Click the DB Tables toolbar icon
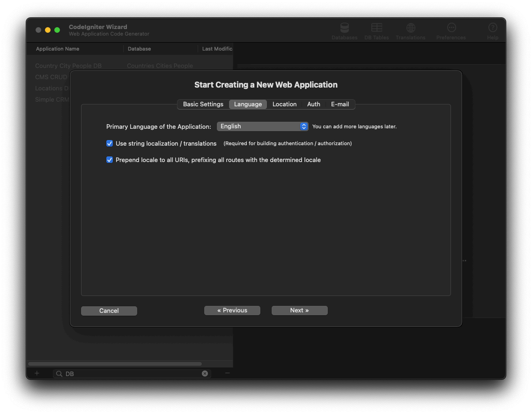The width and height of the screenshot is (532, 414). (x=377, y=28)
